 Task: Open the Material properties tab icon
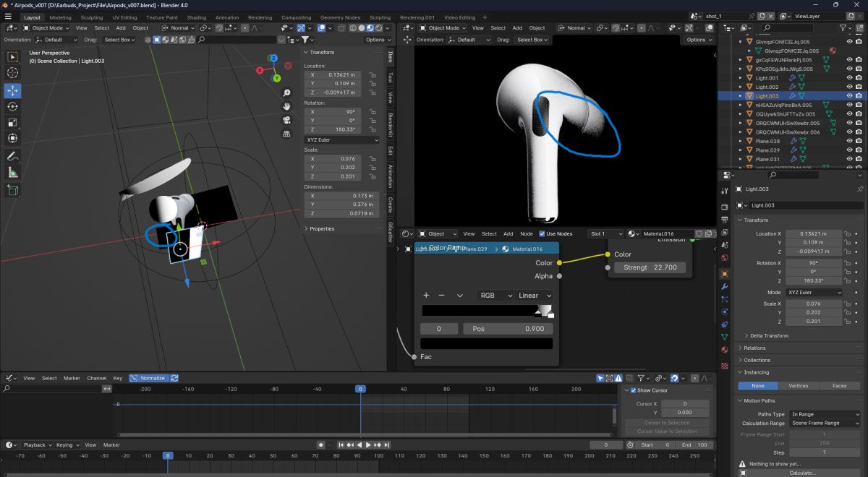pyautogui.click(x=725, y=350)
